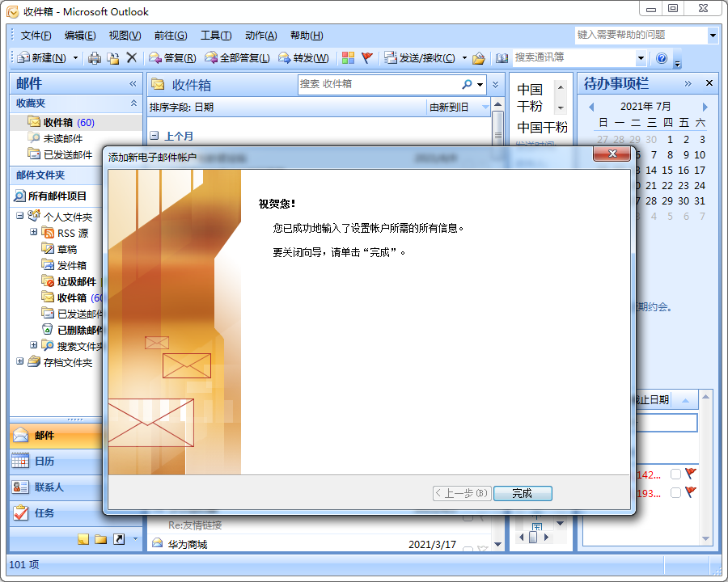Open the Mail 邮件 navigation pane

56,436
